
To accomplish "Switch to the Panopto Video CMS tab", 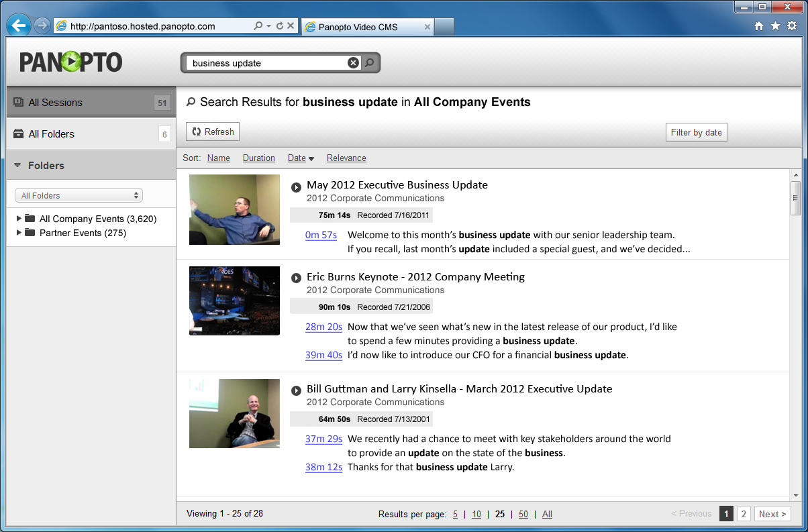I will (366, 27).
